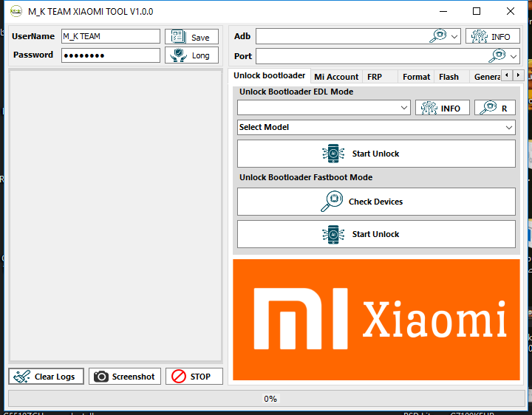This screenshot has width=532, height=415.
Task: Click the R refresh button in EDL section
Action: [x=495, y=108]
